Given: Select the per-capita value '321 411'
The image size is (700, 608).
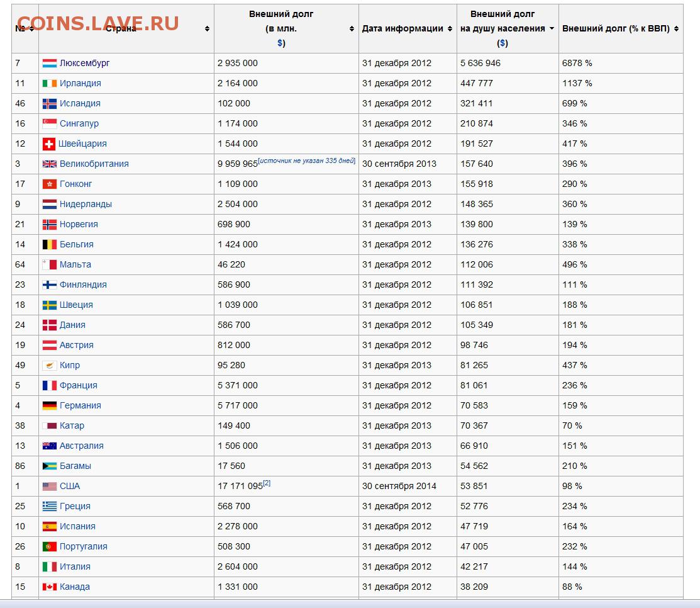Looking at the screenshot, I should point(476,103).
